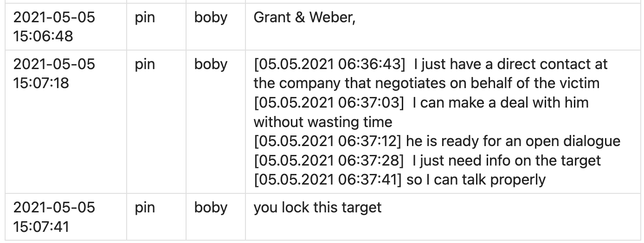Click the timestamp cell "2021-05-05 15:07:41"
The width and height of the screenshot is (644, 243).
pos(54,216)
